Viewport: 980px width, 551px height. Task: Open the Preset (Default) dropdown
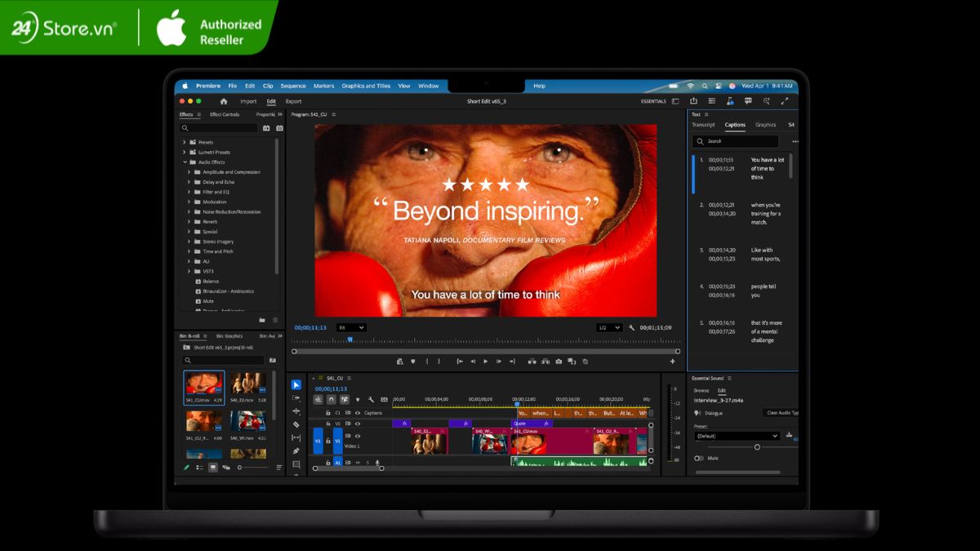pos(737,436)
